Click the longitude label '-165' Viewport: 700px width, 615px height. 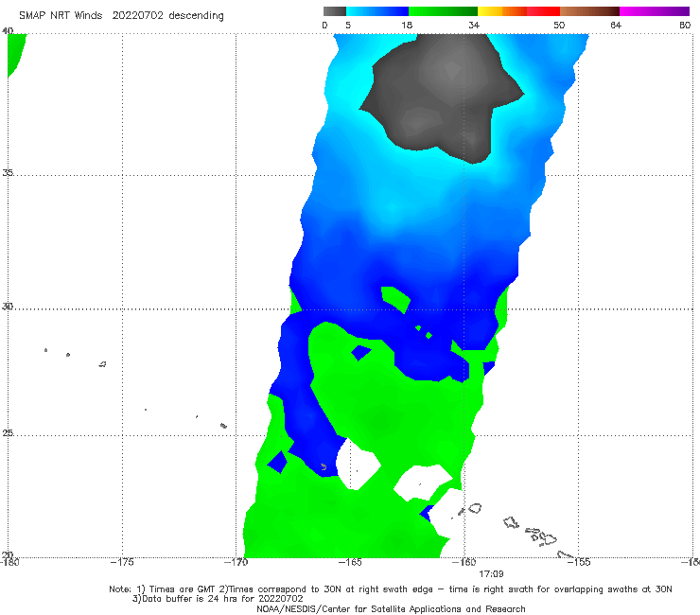click(x=350, y=562)
